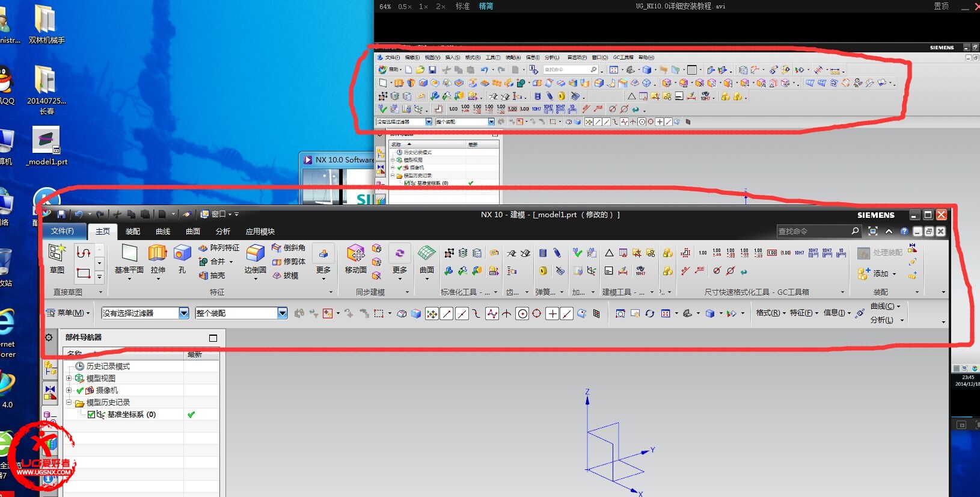The width and height of the screenshot is (980, 497).
Task: Switch to the 分析 ribbon tab
Action: pos(223,232)
